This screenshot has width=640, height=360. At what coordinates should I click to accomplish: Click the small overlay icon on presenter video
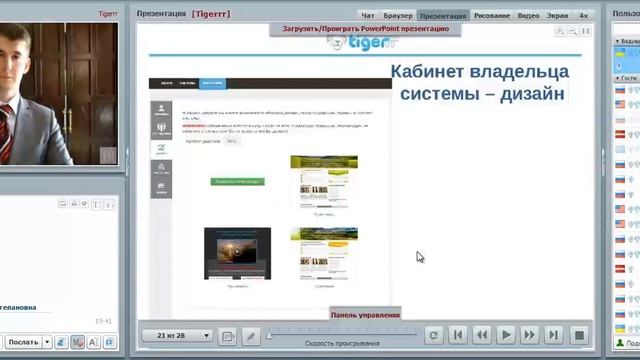coord(108,155)
